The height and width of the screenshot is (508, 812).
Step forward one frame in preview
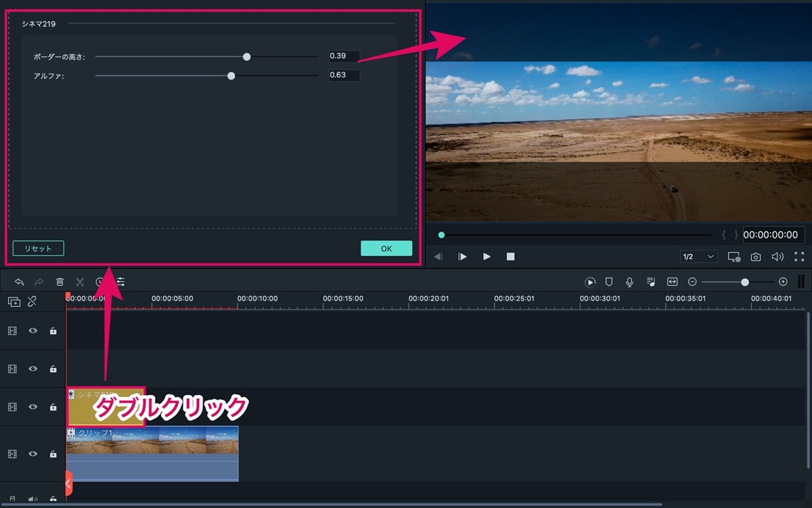click(x=463, y=257)
